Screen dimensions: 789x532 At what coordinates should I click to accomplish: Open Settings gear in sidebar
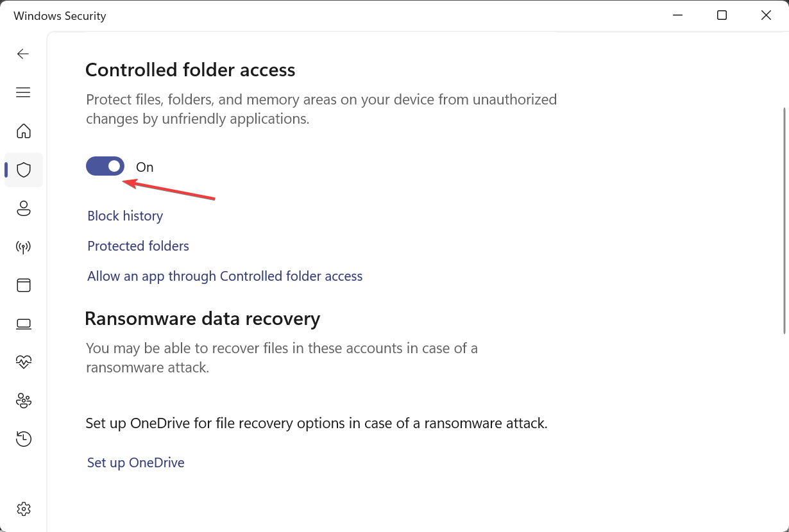(24, 509)
